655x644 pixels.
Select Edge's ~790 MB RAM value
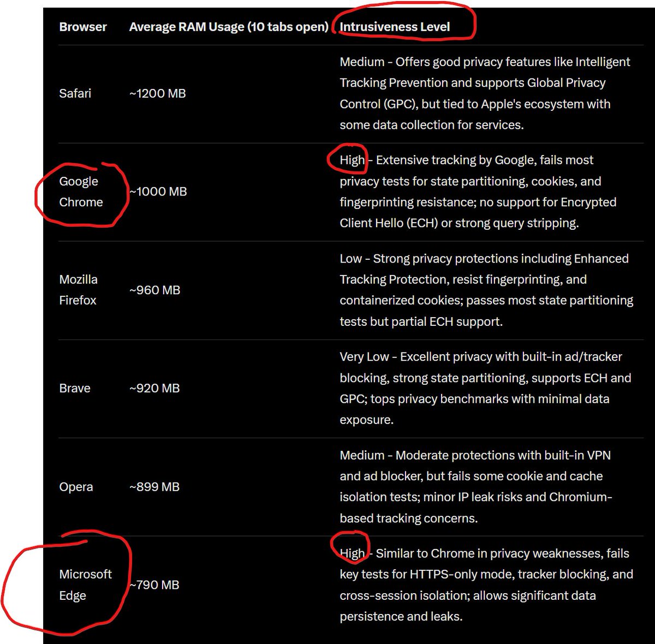pos(154,585)
